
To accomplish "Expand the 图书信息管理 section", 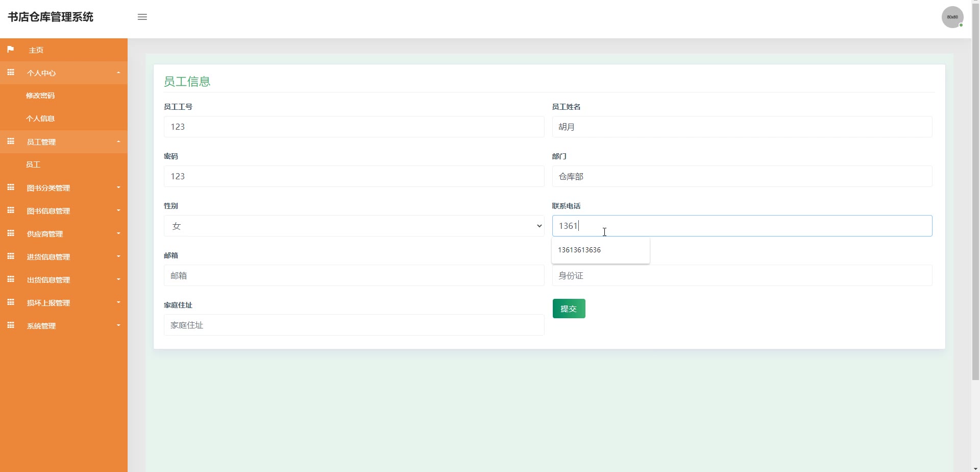I will [x=118, y=210].
